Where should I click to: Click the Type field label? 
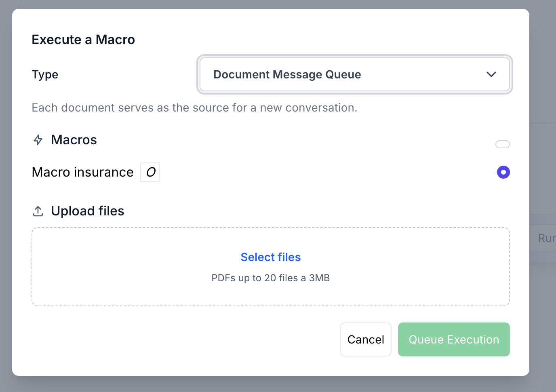(45, 75)
